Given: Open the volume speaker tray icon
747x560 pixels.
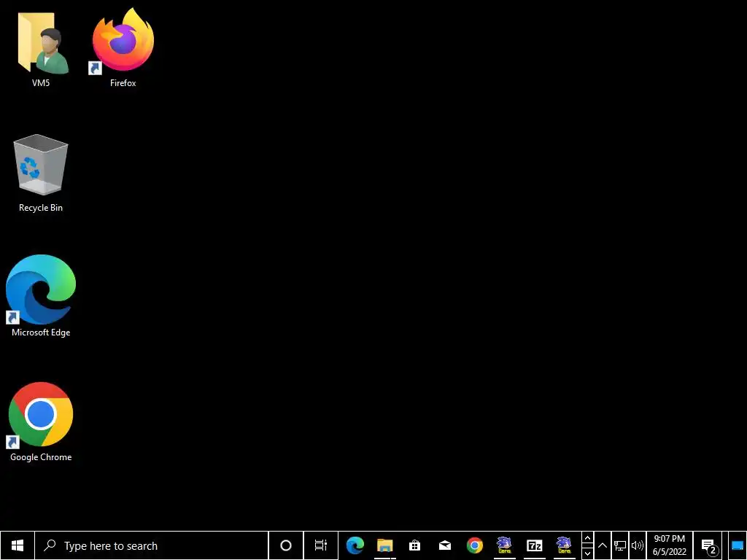Looking at the screenshot, I should point(637,545).
